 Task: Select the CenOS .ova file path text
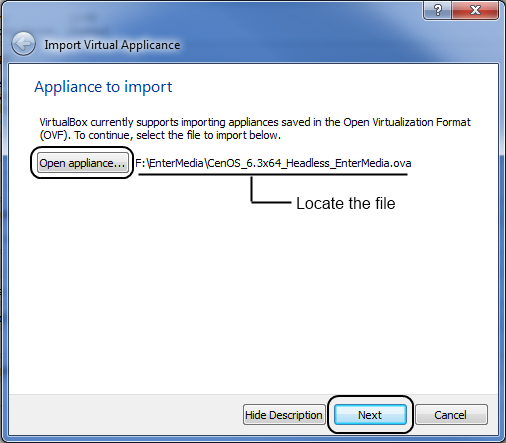(273, 163)
